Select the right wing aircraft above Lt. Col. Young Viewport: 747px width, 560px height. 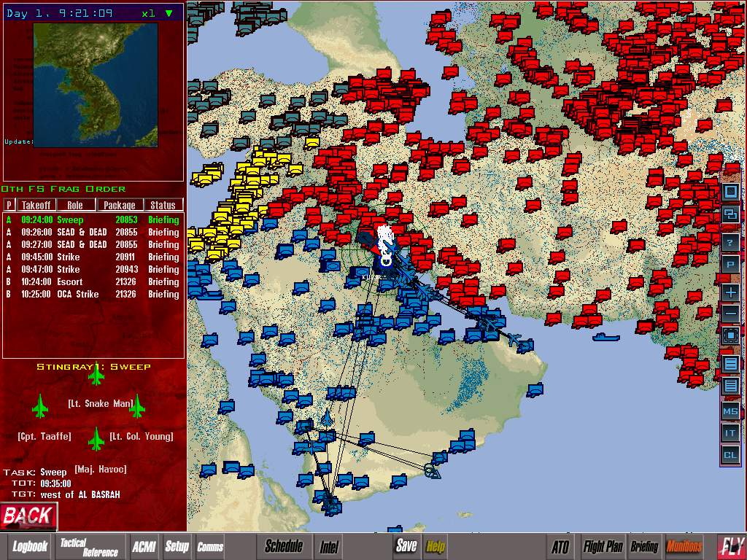coord(137,406)
